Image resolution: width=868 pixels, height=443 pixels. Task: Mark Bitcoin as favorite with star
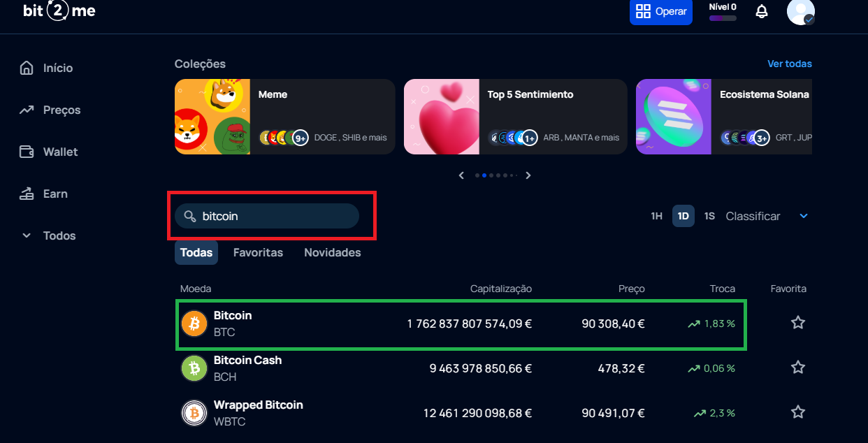pos(797,323)
